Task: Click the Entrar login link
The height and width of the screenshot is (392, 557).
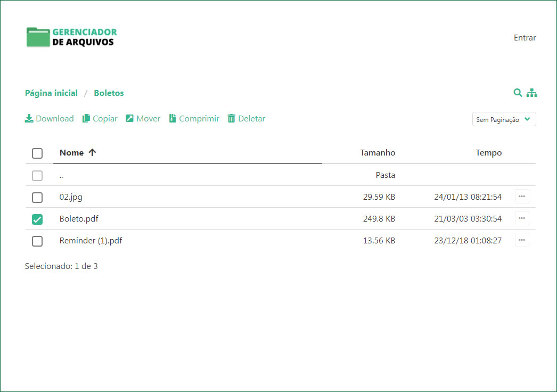Action: [525, 38]
